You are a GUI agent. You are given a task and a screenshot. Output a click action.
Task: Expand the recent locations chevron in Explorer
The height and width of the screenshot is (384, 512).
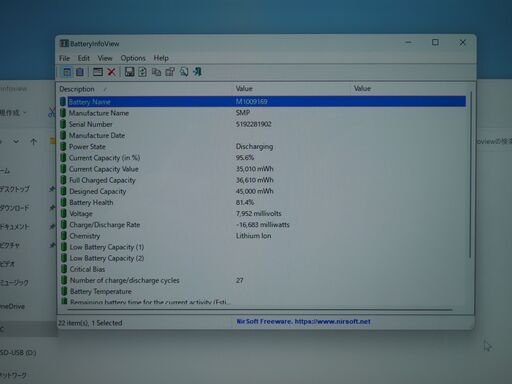16,142
